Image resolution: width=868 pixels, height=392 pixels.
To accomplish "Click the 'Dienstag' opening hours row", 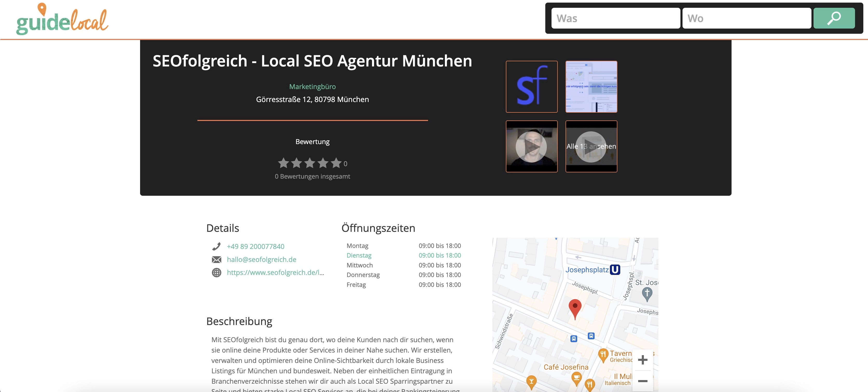I will (x=404, y=255).
